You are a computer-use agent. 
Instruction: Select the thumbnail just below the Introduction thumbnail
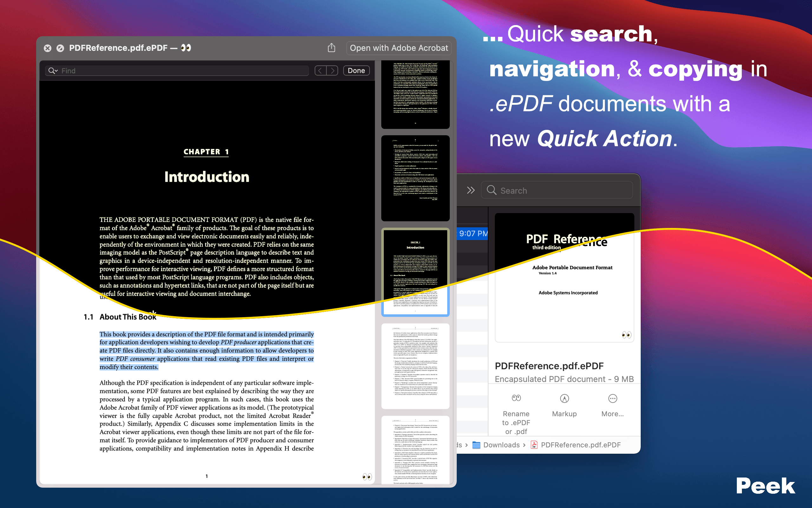pyautogui.click(x=416, y=366)
